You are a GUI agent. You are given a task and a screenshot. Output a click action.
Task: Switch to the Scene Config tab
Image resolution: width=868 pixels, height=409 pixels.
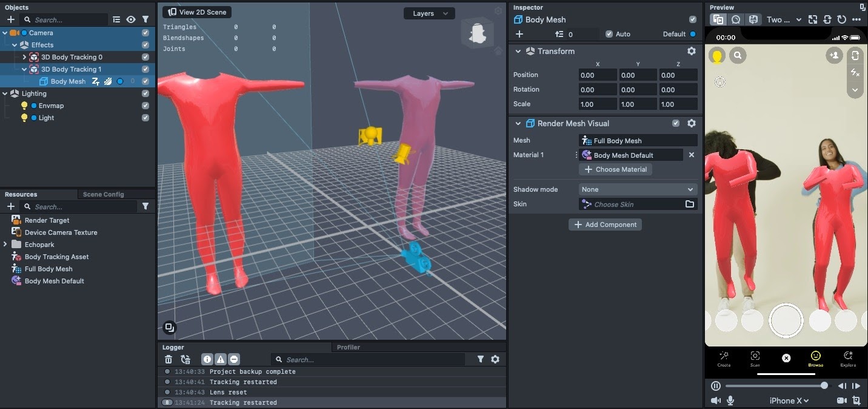[103, 194]
